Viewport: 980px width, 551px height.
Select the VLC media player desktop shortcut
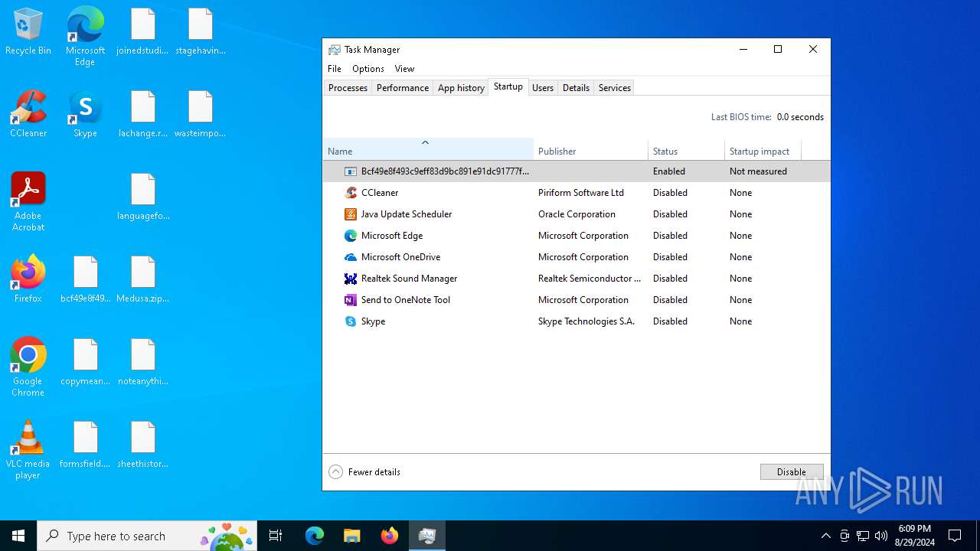(28, 450)
